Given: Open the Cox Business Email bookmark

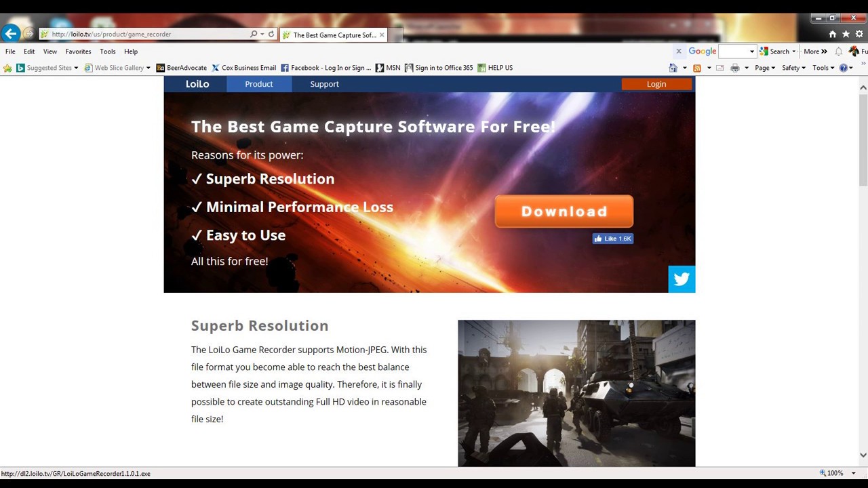Looking at the screenshot, I should 243,68.
